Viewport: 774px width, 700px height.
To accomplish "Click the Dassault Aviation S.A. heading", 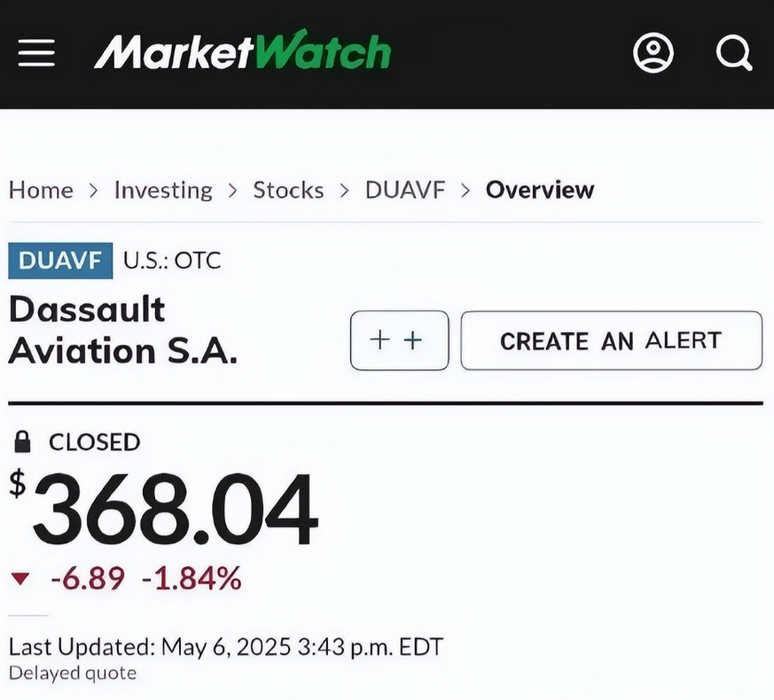I will pyautogui.click(x=123, y=330).
